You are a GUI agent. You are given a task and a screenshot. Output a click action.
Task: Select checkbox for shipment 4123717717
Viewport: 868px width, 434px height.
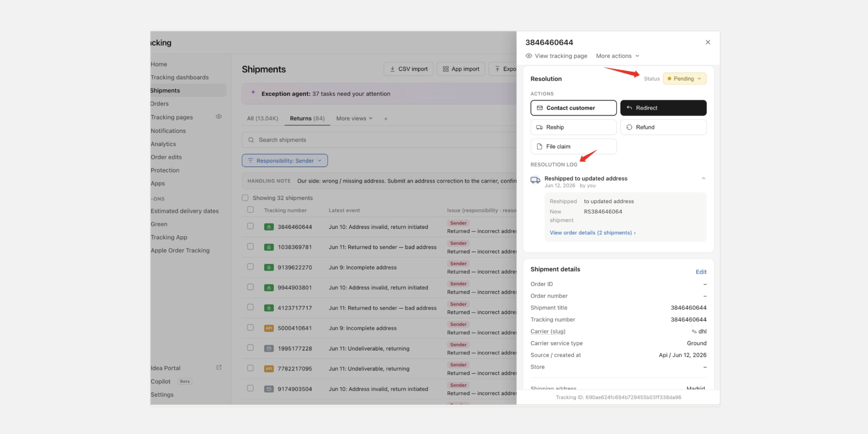tap(250, 307)
